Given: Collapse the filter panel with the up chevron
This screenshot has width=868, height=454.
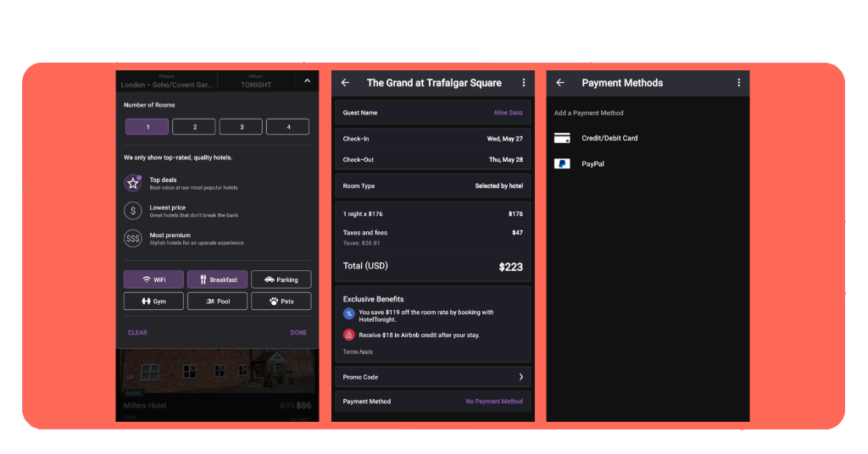Looking at the screenshot, I should [307, 81].
